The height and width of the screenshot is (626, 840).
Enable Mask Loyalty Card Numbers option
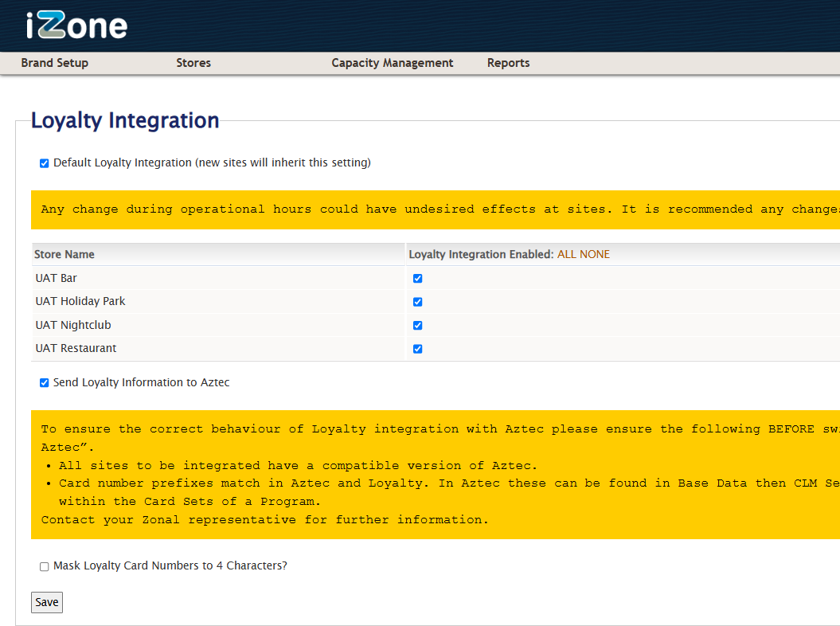coord(45,566)
